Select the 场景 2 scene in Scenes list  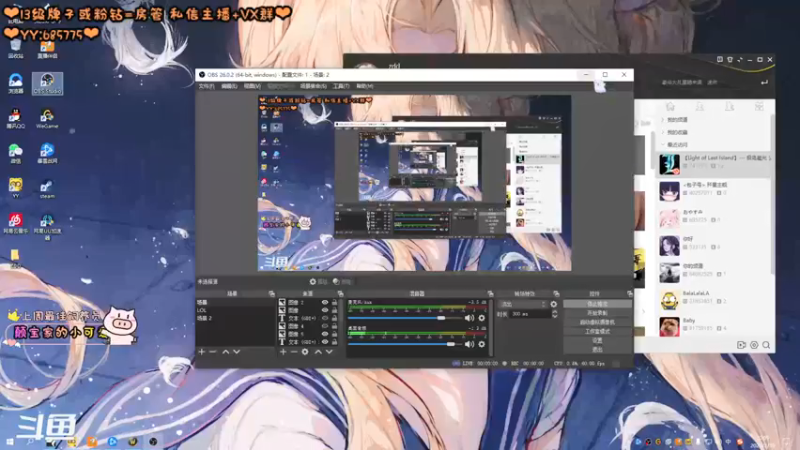point(235,318)
